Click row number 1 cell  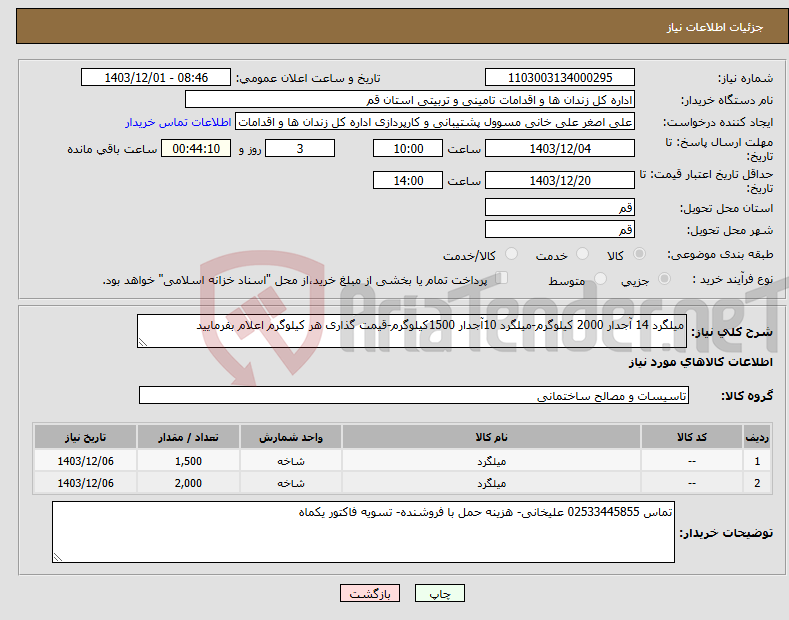[x=757, y=461]
